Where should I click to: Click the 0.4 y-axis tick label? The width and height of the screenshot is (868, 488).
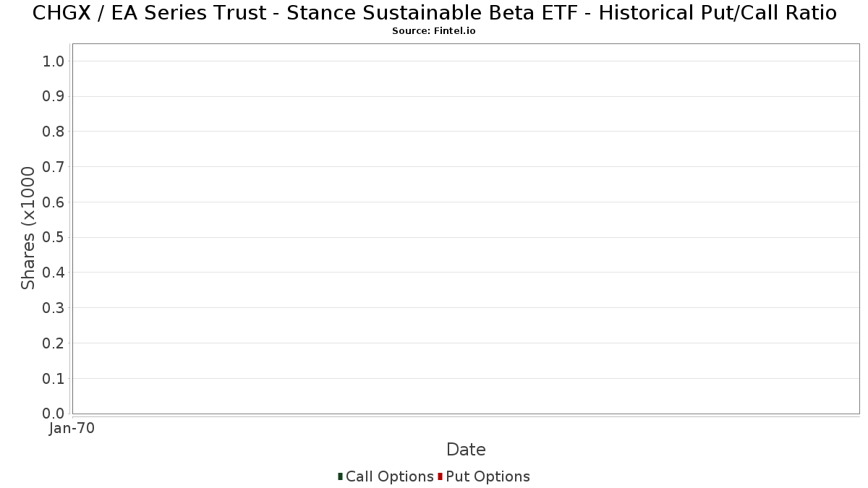click(x=54, y=273)
